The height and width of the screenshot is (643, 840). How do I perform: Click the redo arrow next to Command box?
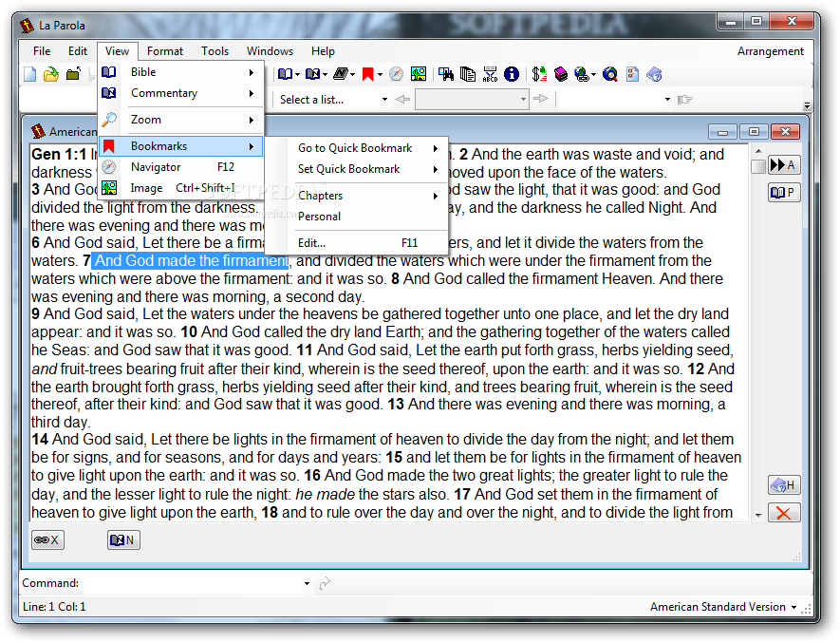coord(324,583)
